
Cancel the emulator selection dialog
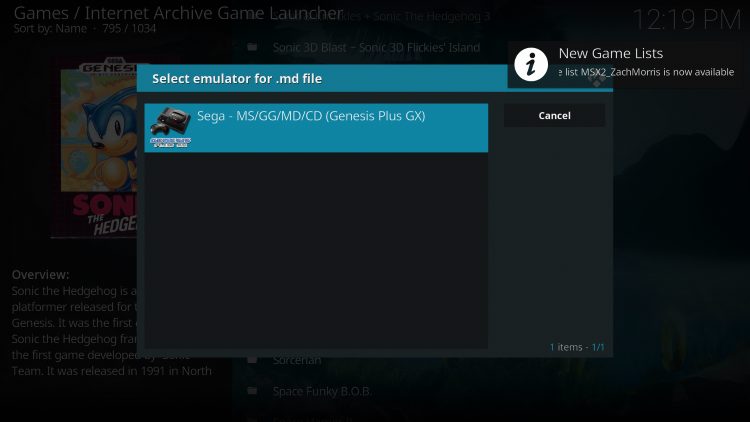point(554,116)
